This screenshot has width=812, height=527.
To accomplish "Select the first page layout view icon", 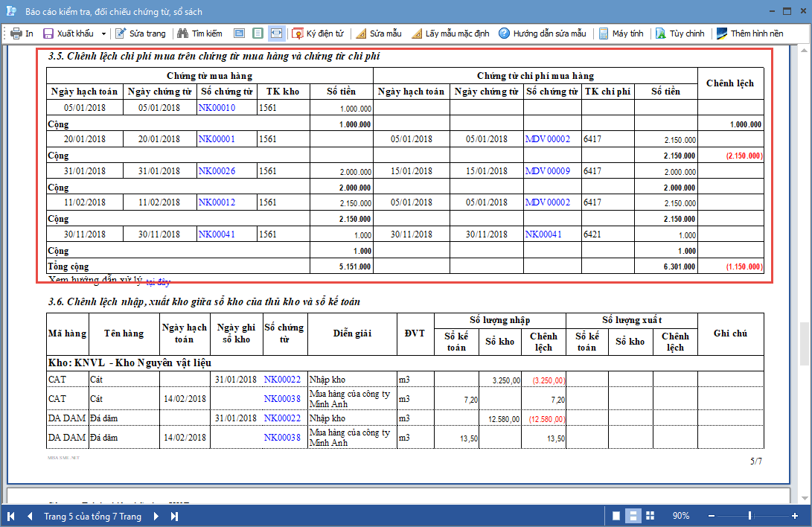I will [239, 33].
